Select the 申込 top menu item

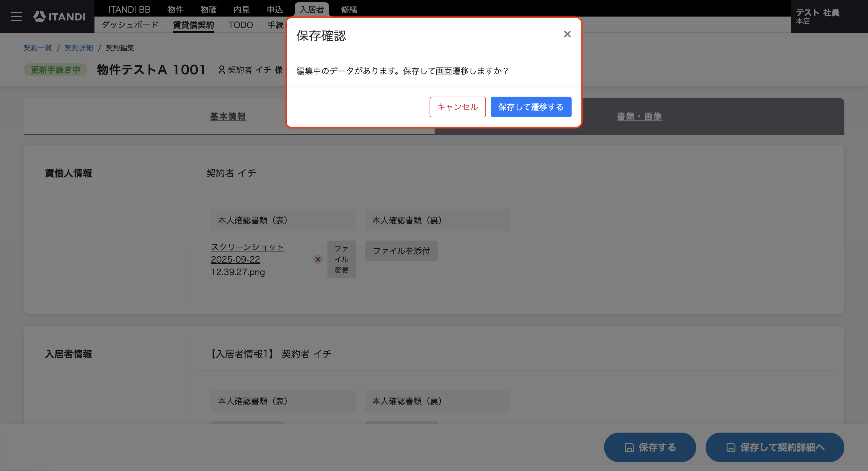275,9
